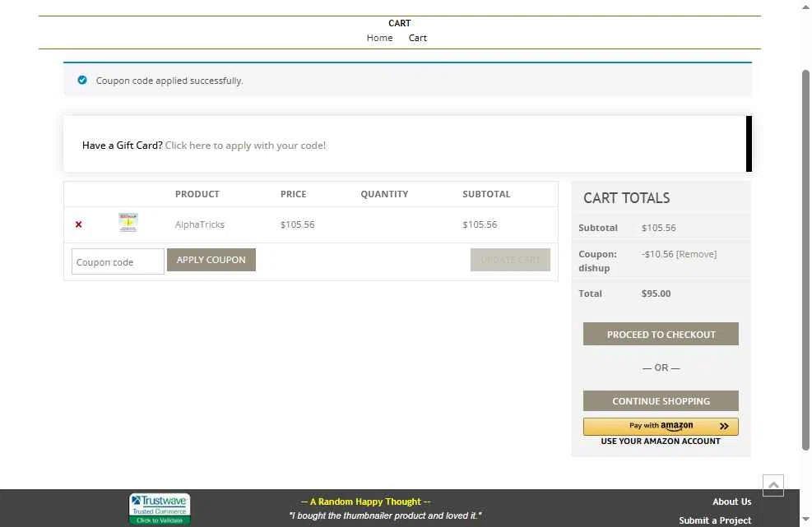Click the Product column header

tap(197, 194)
